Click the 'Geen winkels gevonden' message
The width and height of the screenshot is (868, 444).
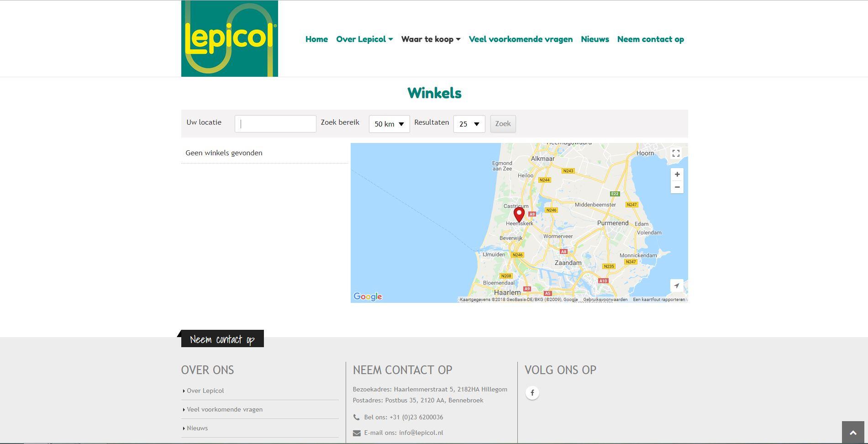coord(224,153)
